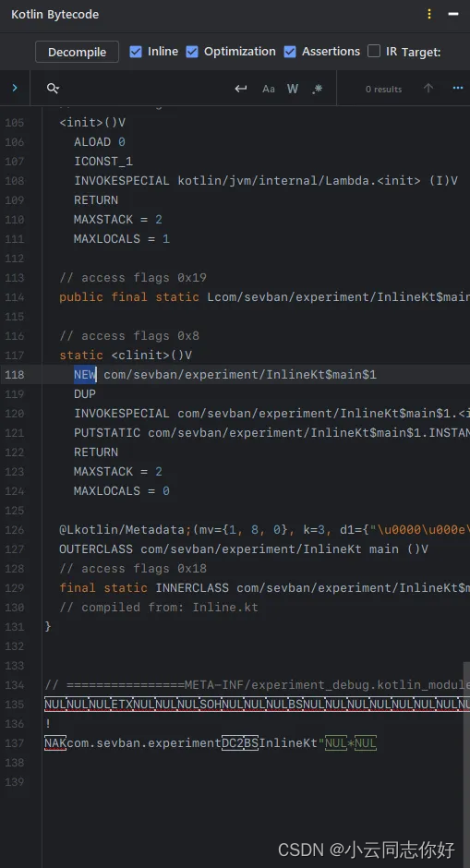Open Kotlin Bytecode panel options menu

429,15
